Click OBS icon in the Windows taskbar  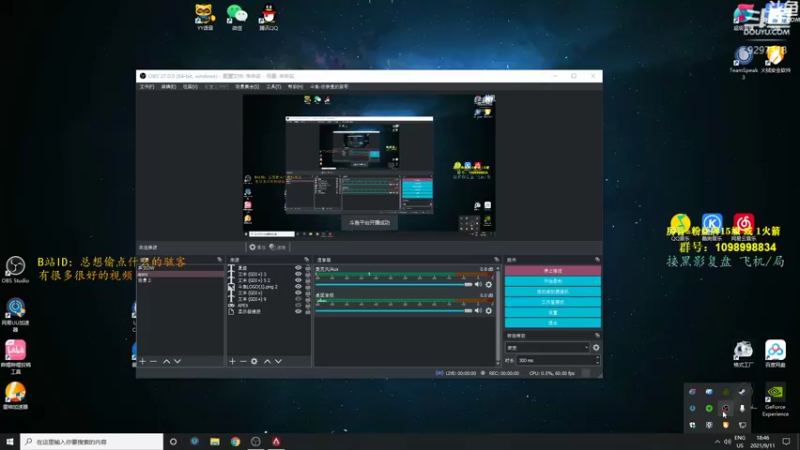tap(256, 442)
